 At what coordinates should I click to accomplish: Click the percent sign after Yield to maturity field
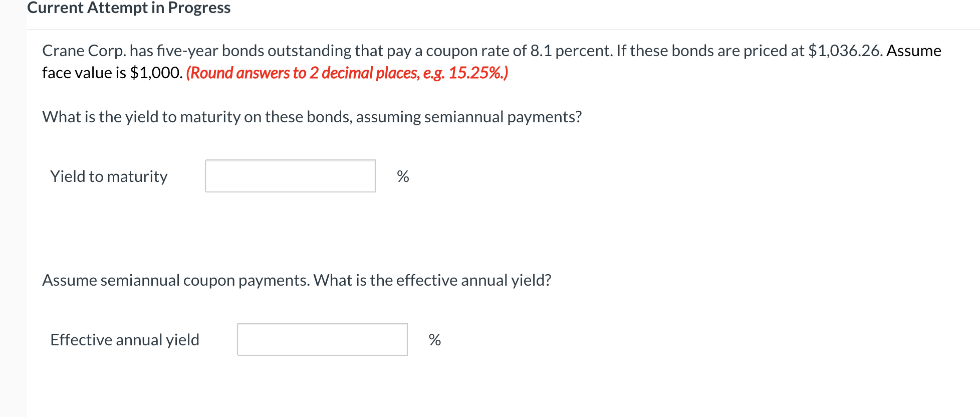pyautogui.click(x=403, y=176)
